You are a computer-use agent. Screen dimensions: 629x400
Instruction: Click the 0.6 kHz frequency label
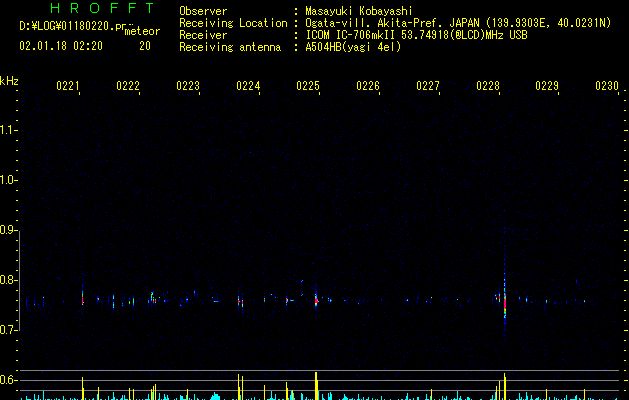point(8,380)
